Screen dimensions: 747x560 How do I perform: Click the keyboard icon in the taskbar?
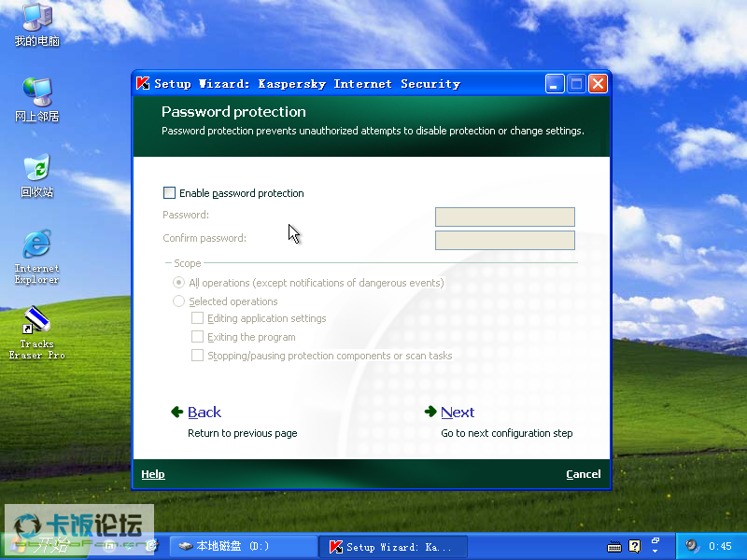(x=614, y=546)
